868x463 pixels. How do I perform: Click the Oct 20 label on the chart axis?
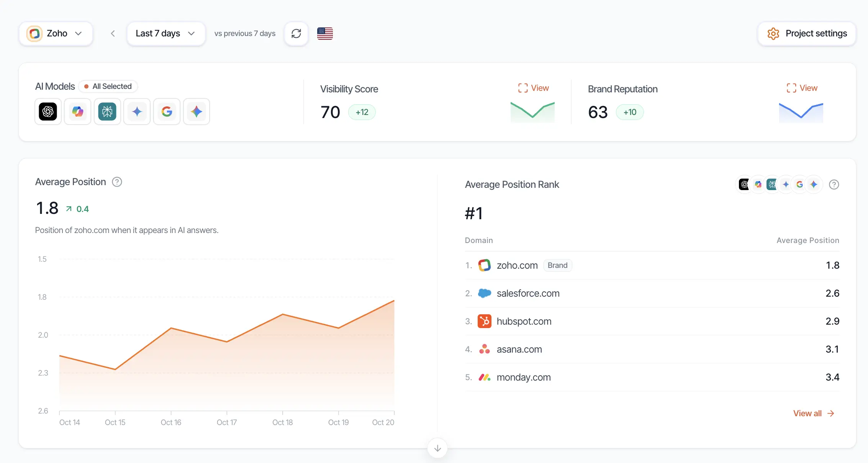(x=383, y=422)
